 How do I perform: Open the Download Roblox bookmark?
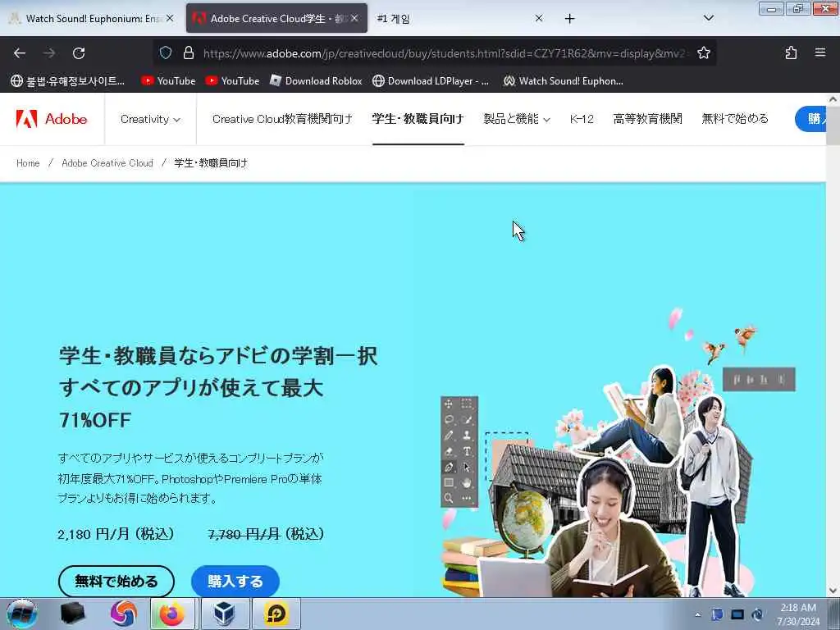[316, 81]
